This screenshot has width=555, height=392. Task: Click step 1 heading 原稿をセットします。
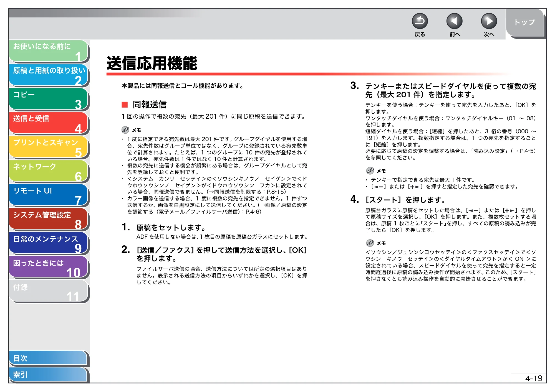coord(171,228)
